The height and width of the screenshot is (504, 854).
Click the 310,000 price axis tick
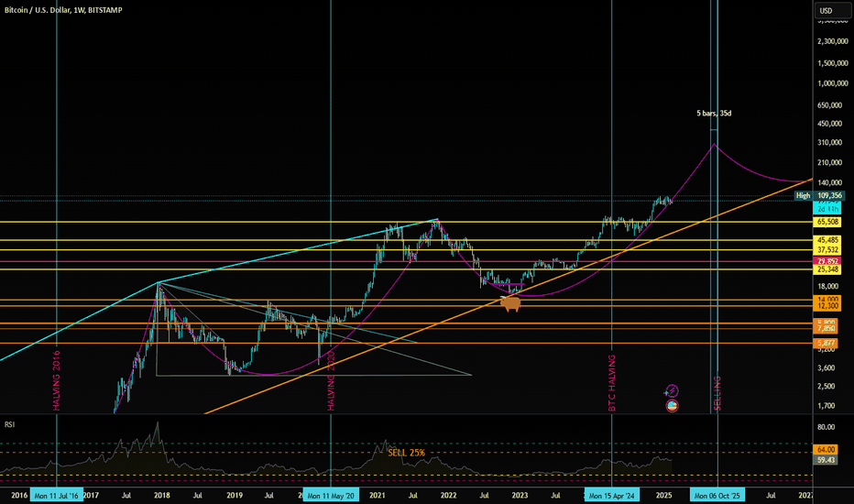coord(829,143)
